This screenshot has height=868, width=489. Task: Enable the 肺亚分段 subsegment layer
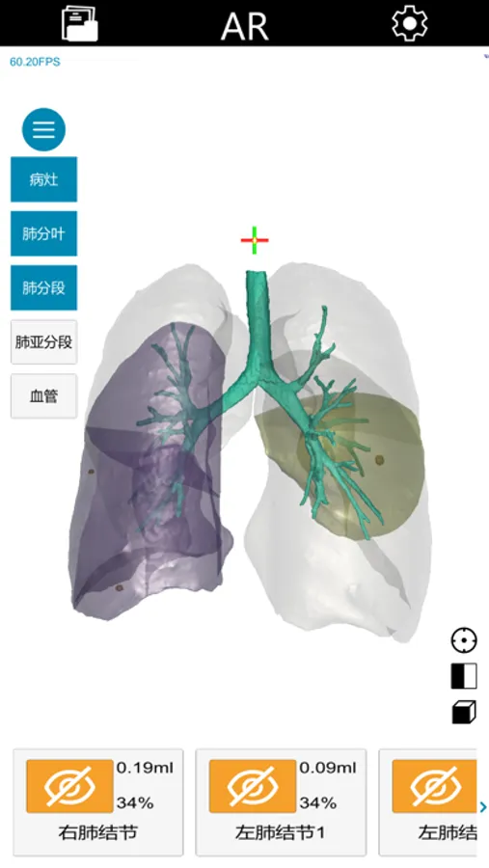[x=43, y=342]
